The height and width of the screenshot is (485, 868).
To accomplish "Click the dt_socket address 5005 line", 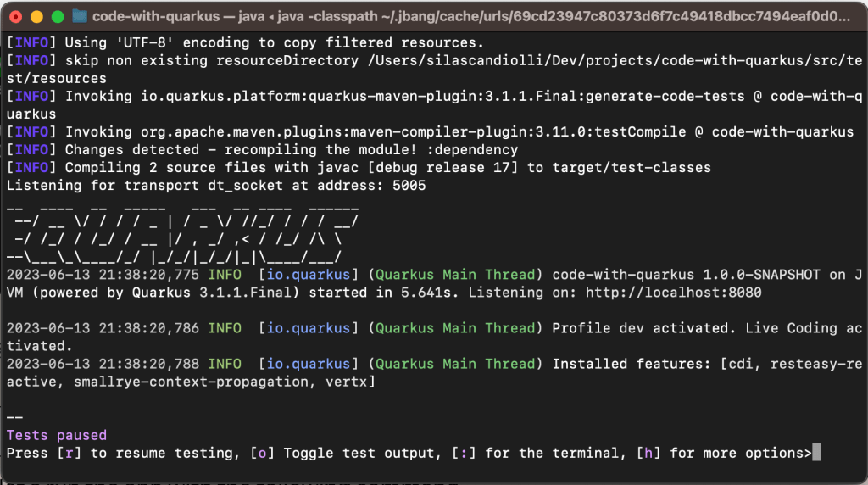I will click(x=216, y=186).
